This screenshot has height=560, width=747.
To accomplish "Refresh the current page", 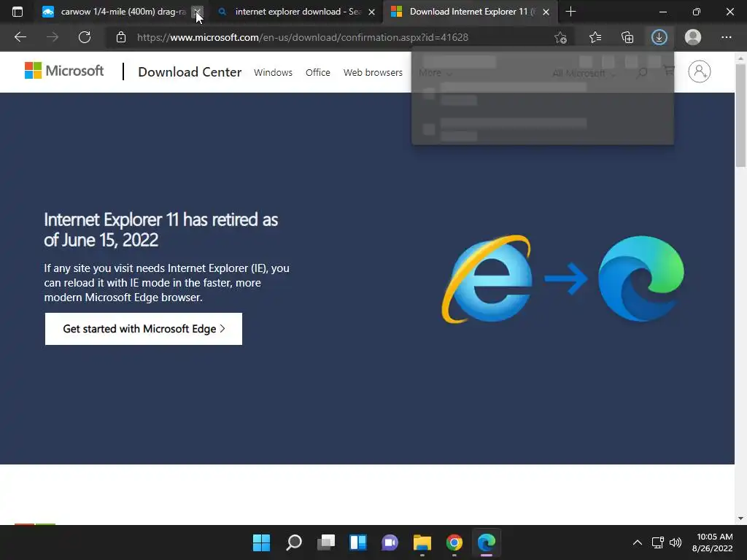I will (x=85, y=37).
